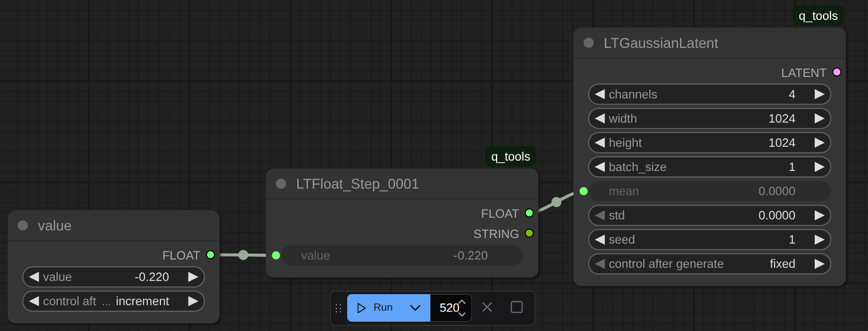The width and height of the screenshot is (868, 331).
Task: Click the STRING output socket
Action: [x=529, y=233]
